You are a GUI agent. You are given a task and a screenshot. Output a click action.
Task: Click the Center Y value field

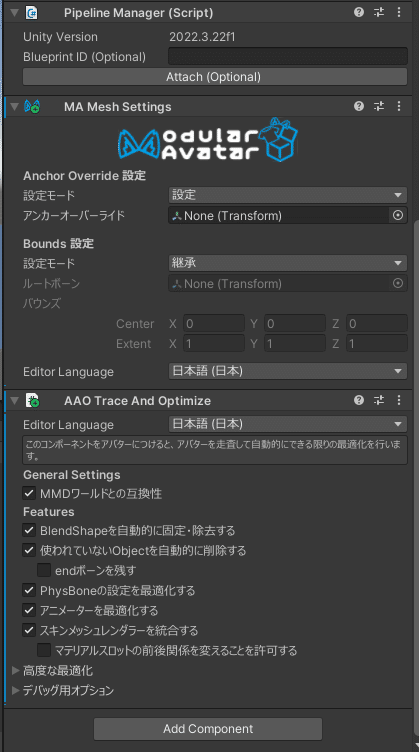pyautogui.click(x=295, y=324)
